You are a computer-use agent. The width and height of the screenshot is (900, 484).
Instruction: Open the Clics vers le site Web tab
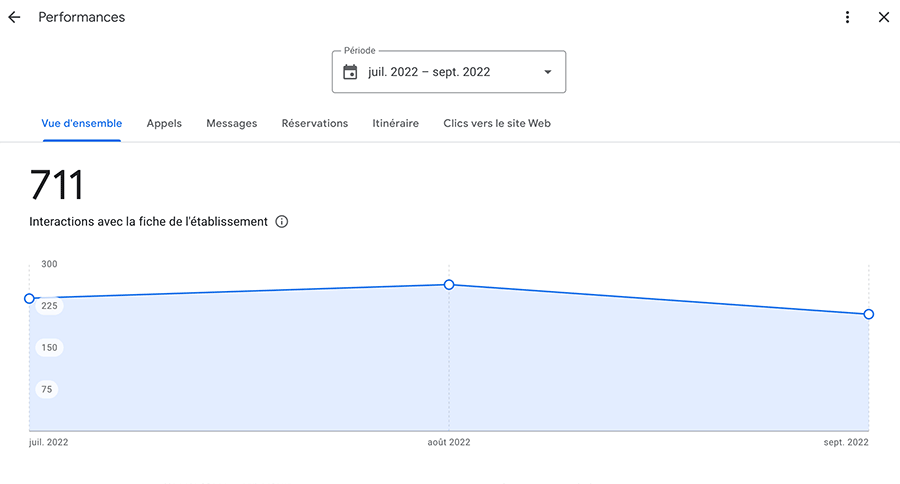point(497,124)
